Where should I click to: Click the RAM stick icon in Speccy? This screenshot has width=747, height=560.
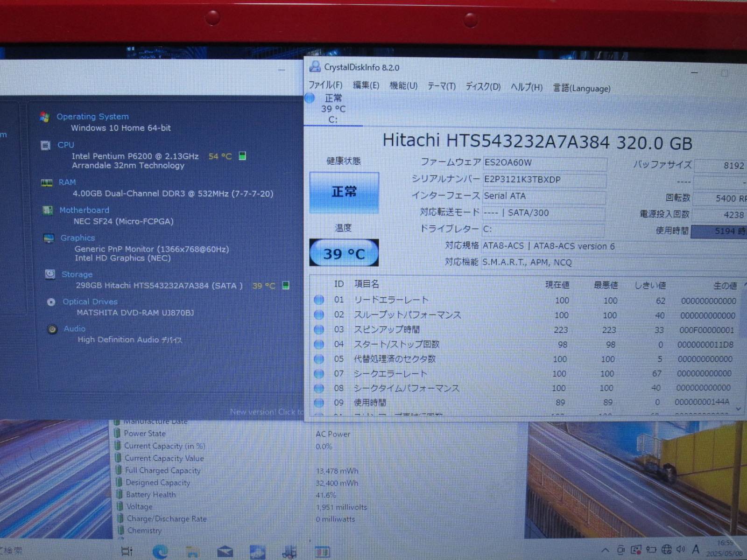[47, 183]
